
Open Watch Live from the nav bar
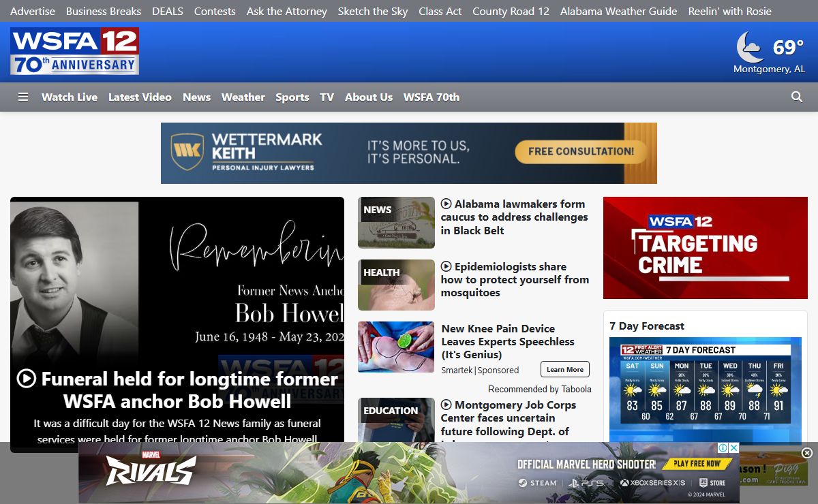[70, 97]
